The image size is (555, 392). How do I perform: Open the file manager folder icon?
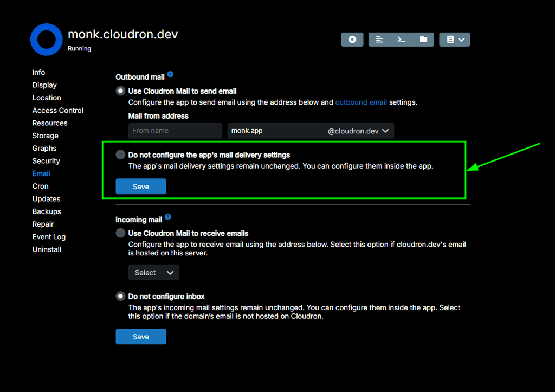pyautogui.click(x=423, y=40)
